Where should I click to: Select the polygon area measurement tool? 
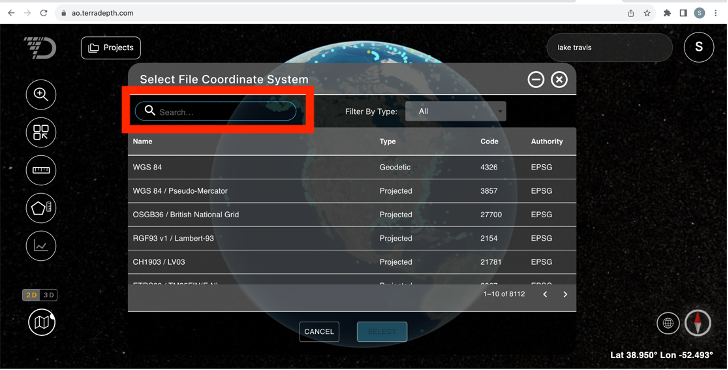click(41, 208)
